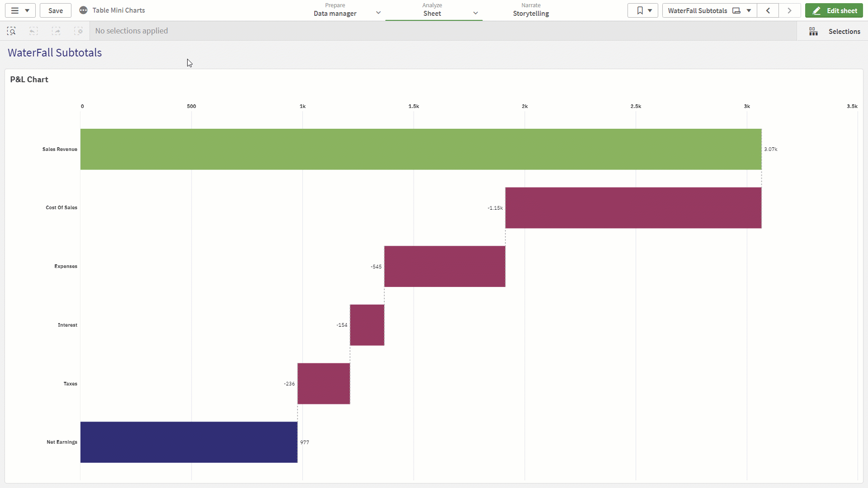Click the app info icon beside Table Mini Charts
Image resolution: width=868 pixels, height=488 pixels.
[x=83, y=10]
